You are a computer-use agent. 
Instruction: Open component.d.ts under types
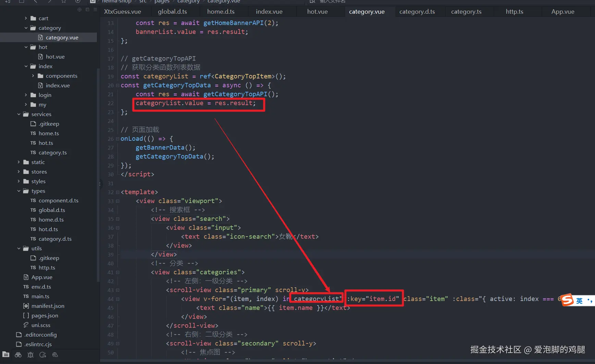tap(59, 200)
